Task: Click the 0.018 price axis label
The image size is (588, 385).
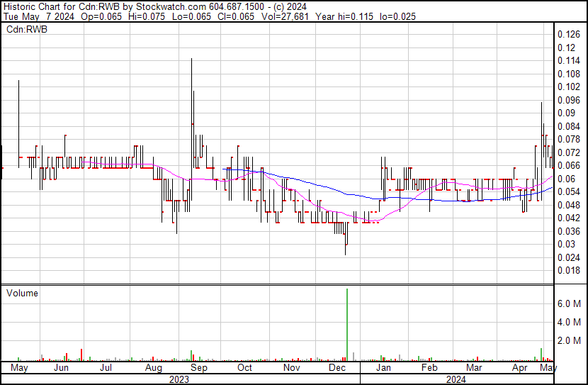Action: [x=568, y=270]
